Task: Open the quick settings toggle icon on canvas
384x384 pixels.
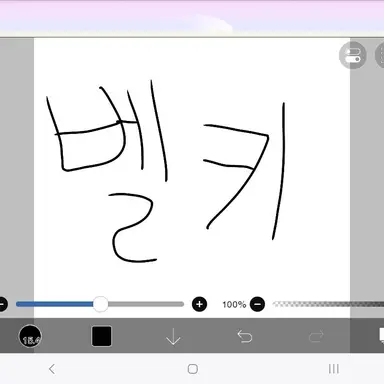Action: [x=353, y=55]
